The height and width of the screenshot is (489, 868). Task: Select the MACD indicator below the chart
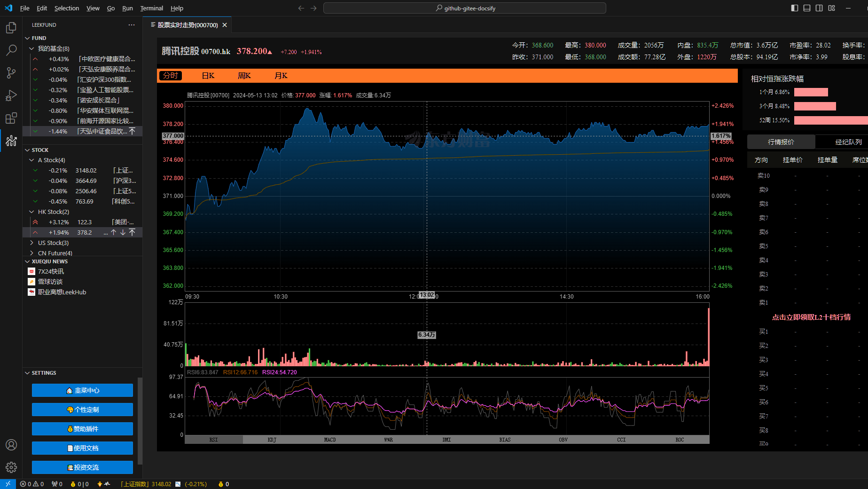pos(330,440)
